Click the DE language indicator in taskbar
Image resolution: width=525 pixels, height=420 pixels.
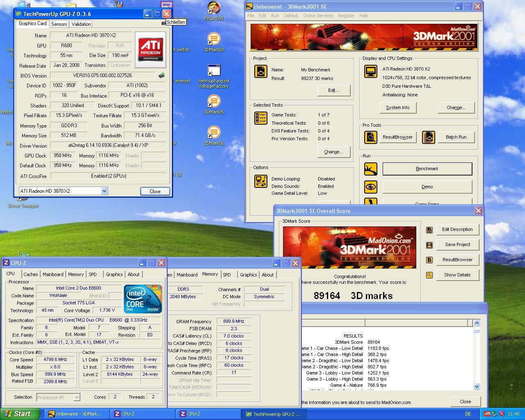pyautogui.click(x=468, y=414)
